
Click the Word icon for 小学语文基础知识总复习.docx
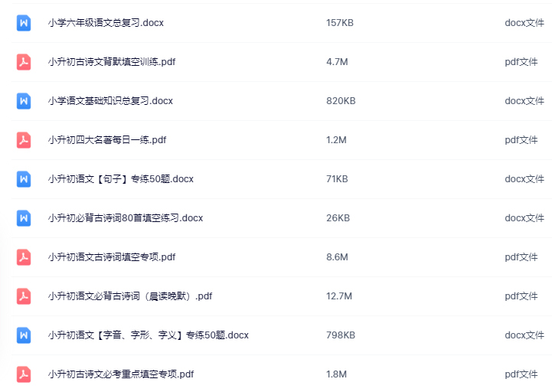click(x=24, y=101)
